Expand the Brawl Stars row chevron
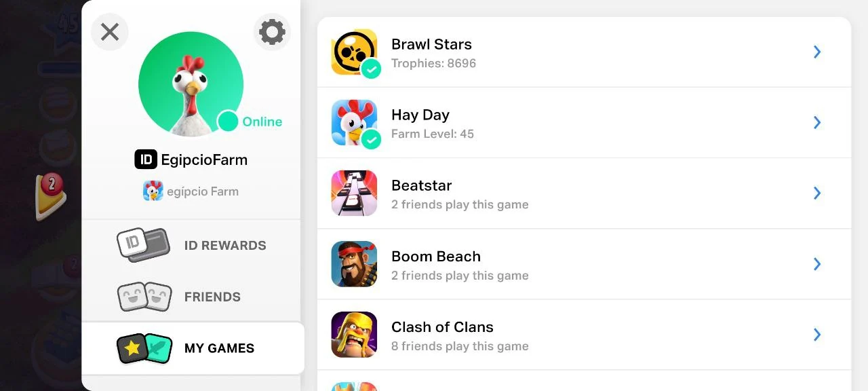This screenshot has height=391, width=868. tap(817, 52)
